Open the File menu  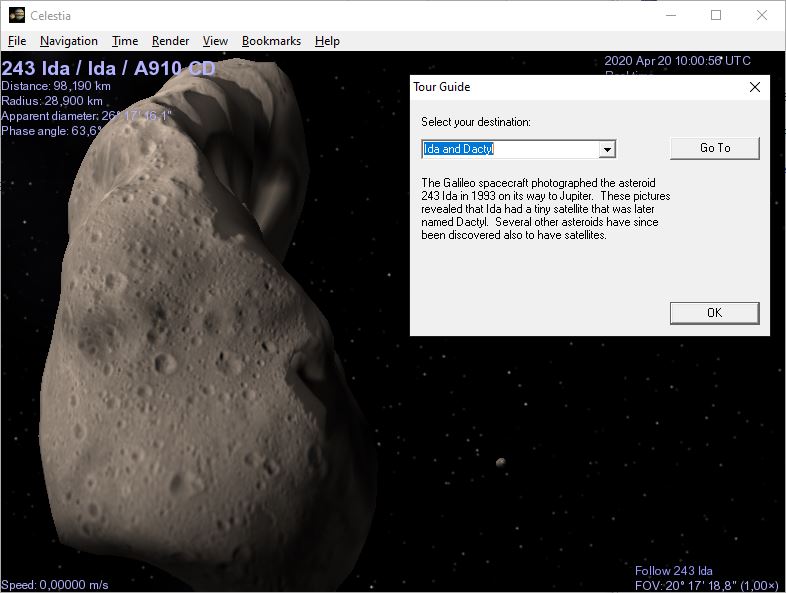(x=17, y=41)
